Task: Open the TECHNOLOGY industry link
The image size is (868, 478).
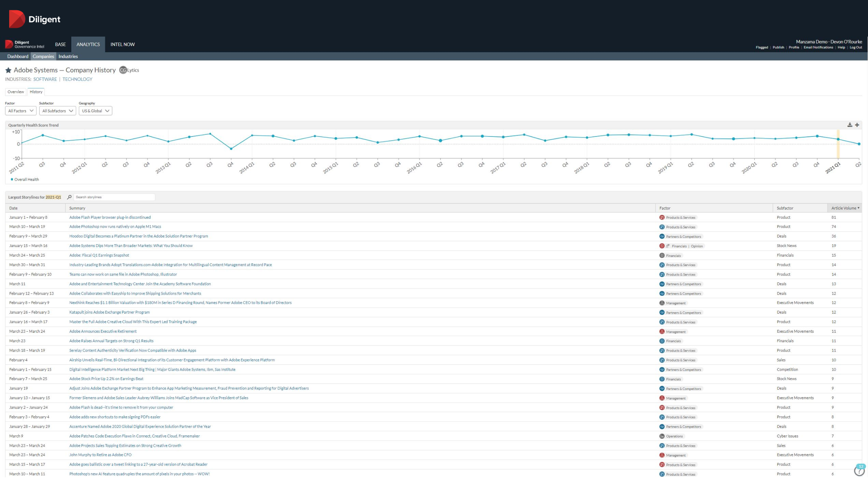Action: click(77, 79)
